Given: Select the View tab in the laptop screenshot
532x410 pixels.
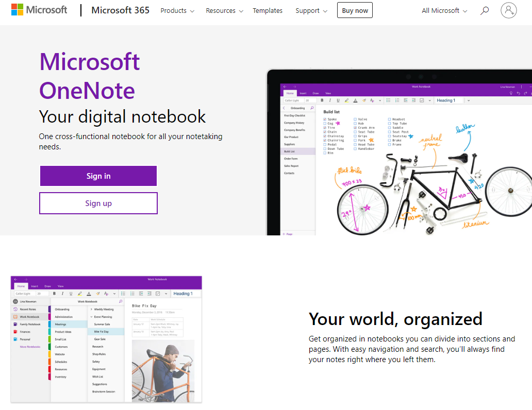Looking at the screenshot, I should 328,93.
